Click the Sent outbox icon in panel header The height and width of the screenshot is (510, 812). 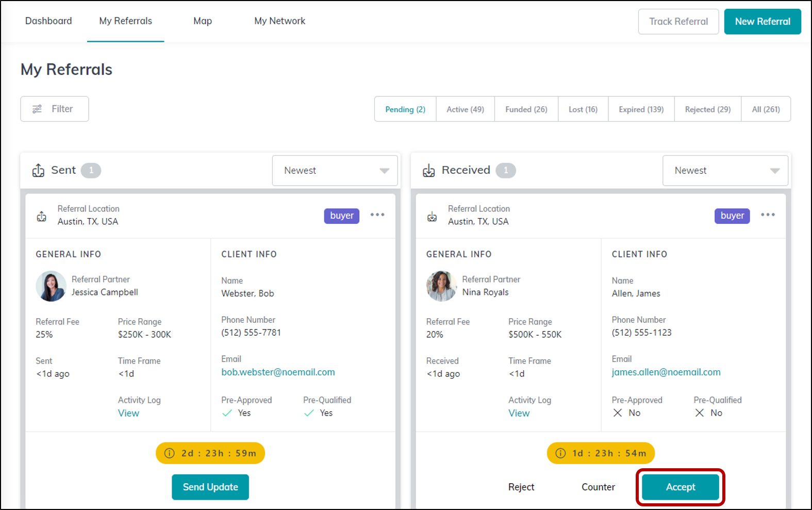point(38,170)
